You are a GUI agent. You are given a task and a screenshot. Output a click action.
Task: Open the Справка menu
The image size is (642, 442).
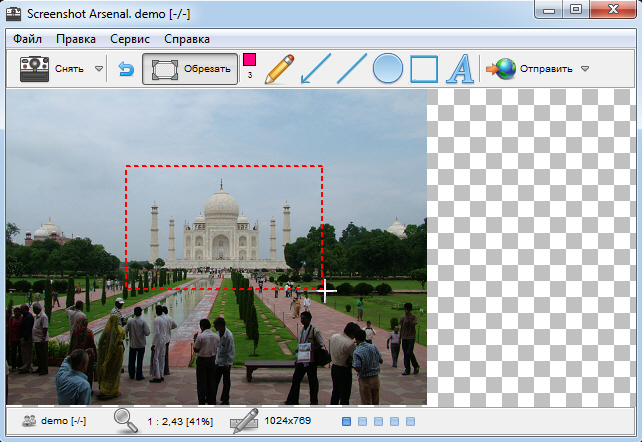pos(187,39)
